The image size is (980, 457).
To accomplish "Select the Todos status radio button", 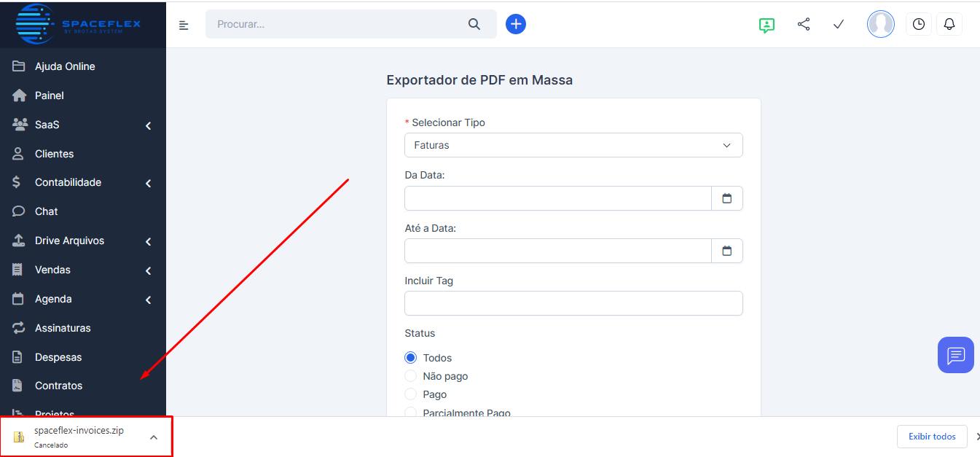I will [411, 358].
